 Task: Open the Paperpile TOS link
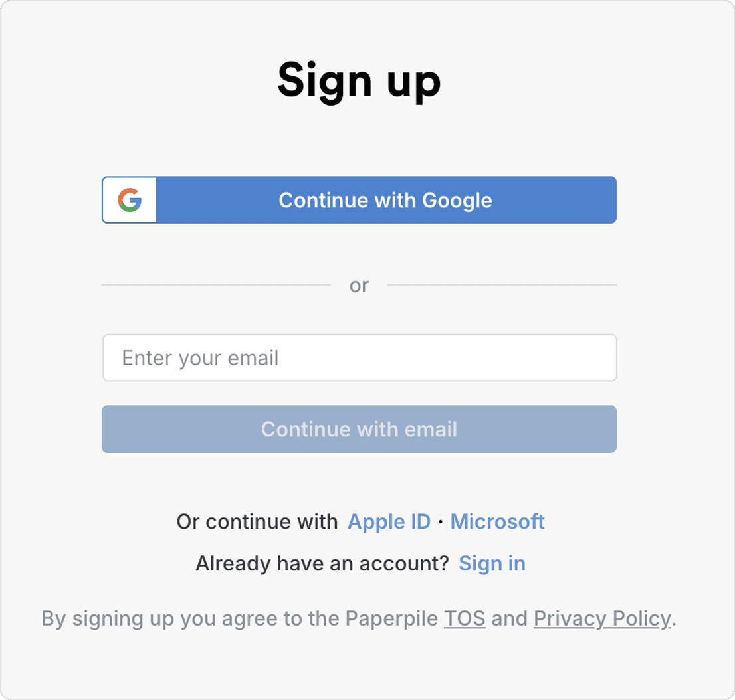tap(465, 619)
